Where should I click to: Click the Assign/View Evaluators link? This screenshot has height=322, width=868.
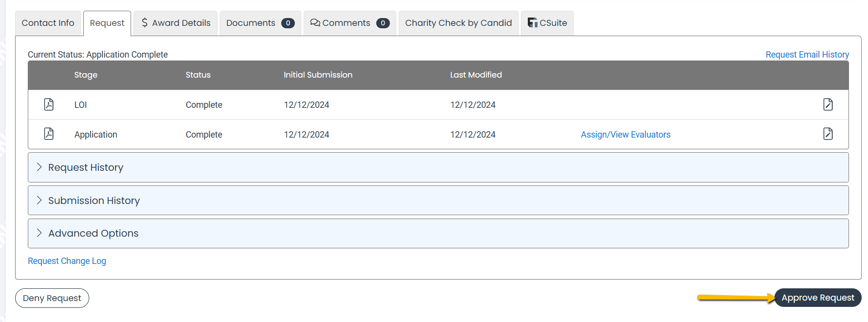625,135
